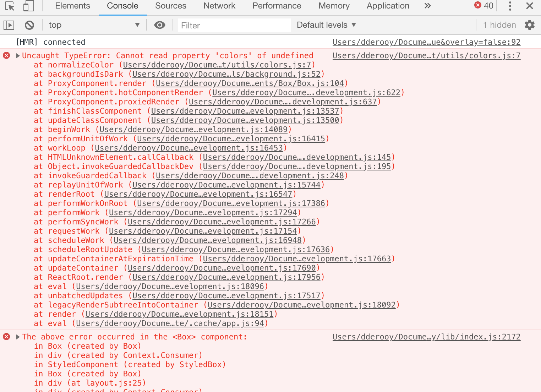The height and width of the screenshot is (392, 541).
Task: Click the red error count badge 40
Action: tap(484, 6)
